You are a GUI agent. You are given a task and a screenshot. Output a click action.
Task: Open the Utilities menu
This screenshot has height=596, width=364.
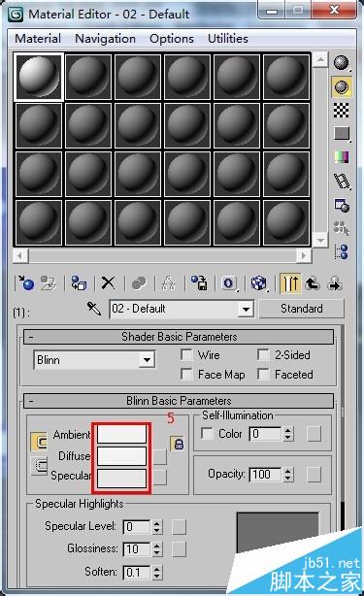pyautogui.click(x=228, y=39)
